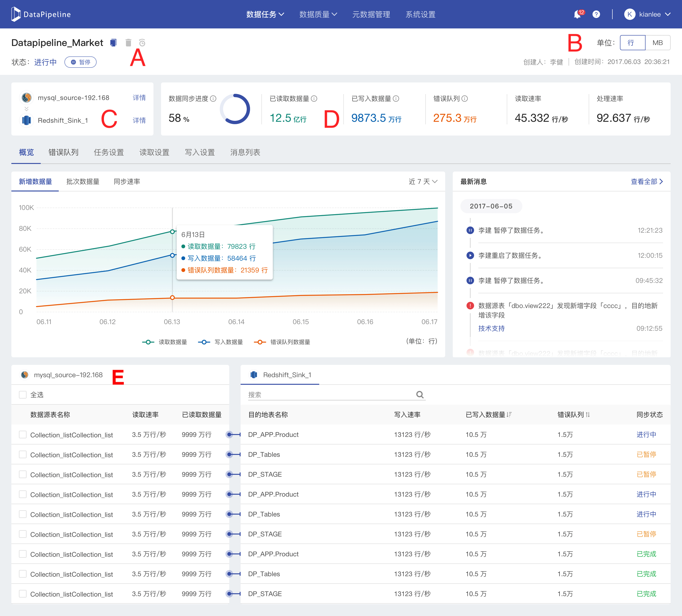Expand arrow between source and sink
Image resolution: width=682 pixels, height=616 pixels.
coord(26,109)
